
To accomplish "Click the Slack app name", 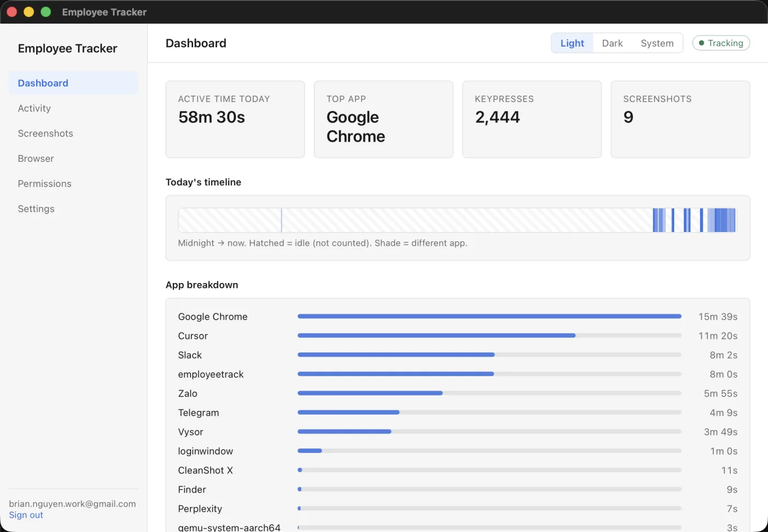I will coord(190,355).
